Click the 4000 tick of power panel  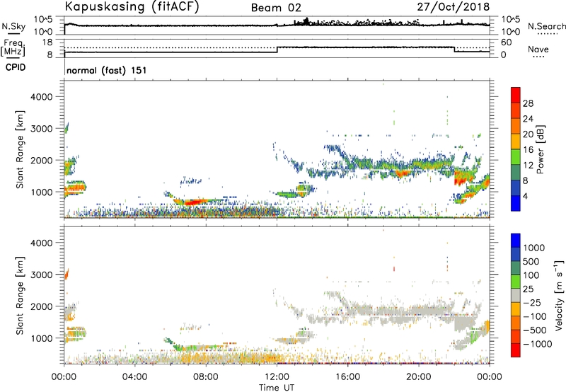coord(42,97)
